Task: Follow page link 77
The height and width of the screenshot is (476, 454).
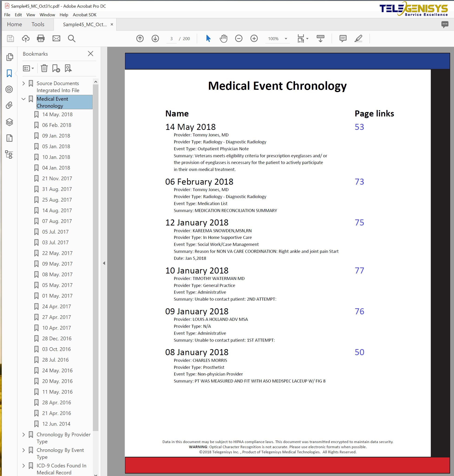Action: [x=359, y=270]
